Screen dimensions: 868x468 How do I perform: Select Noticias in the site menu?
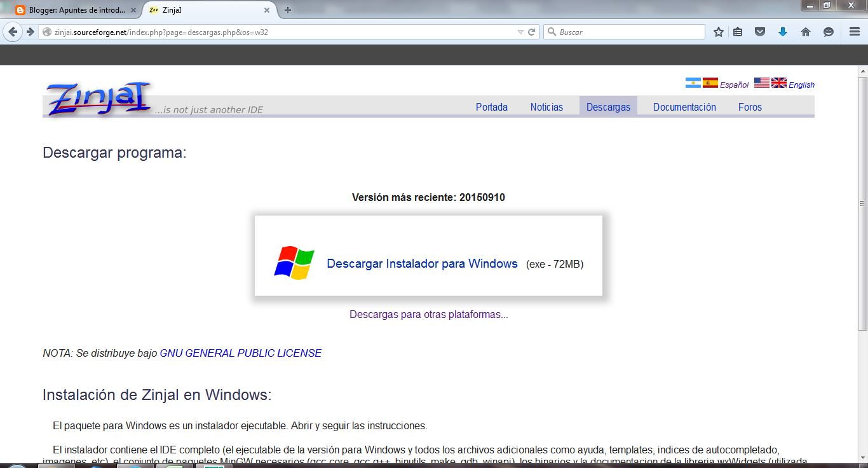click(x=546, y=107)
